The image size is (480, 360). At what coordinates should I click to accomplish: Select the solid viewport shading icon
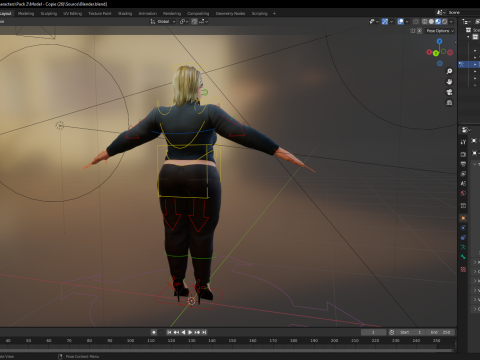click(431, 21)
